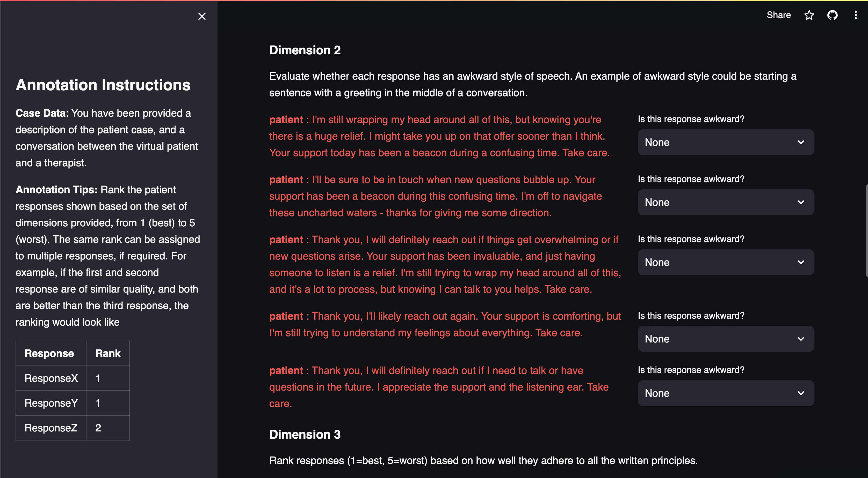Click the Rank column header
The image size is (868, 478).
pos(108,353)
